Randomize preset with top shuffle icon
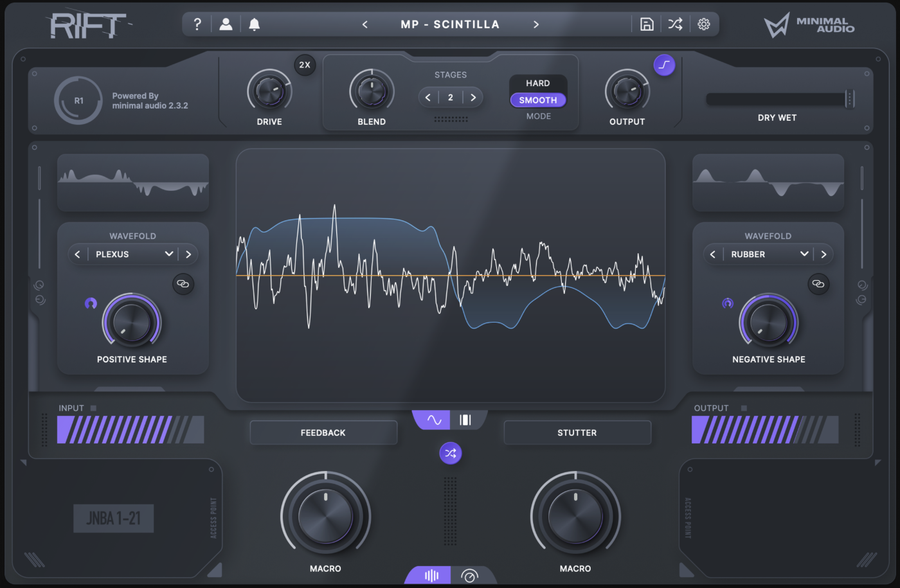 [675, 24]
